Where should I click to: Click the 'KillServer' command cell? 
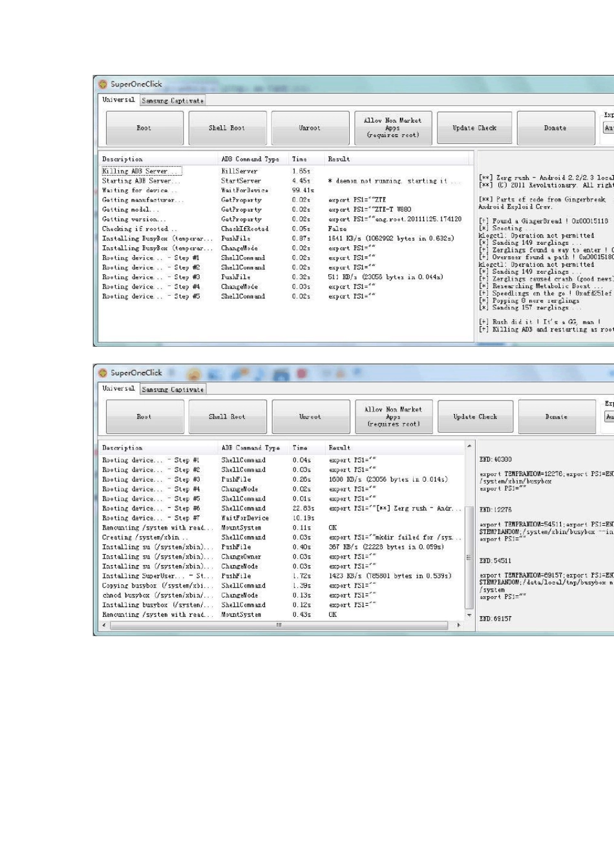[x=240, y=171]
